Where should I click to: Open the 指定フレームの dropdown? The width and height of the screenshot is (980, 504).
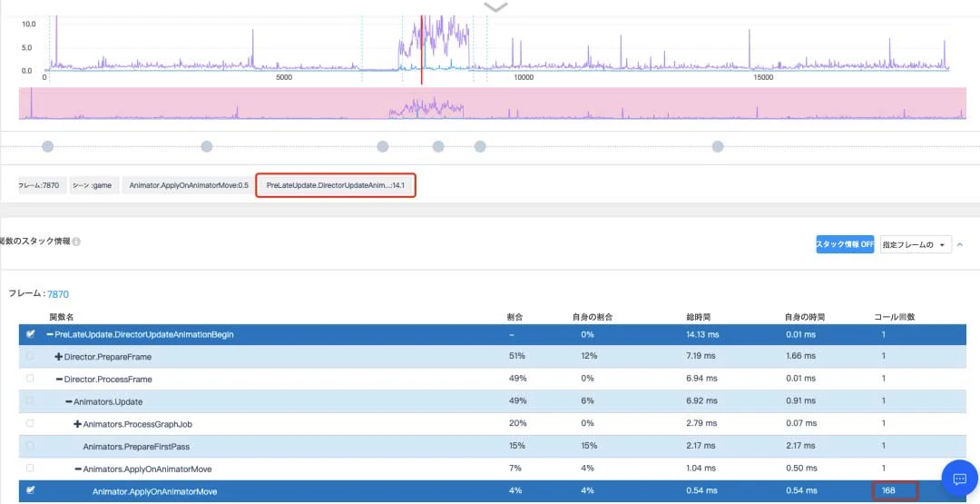915,244
